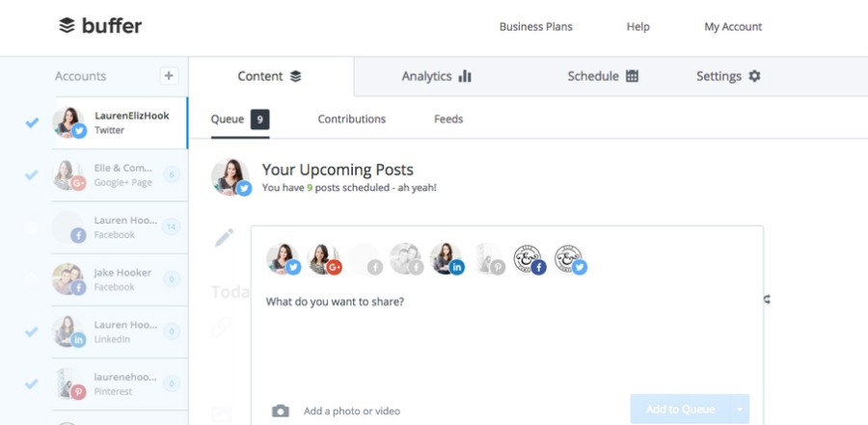The height and width of the screenshot is (425, 868).
Task: Select the Elle & Company Twitter avatar in the composer
Action: click(570, 259)
